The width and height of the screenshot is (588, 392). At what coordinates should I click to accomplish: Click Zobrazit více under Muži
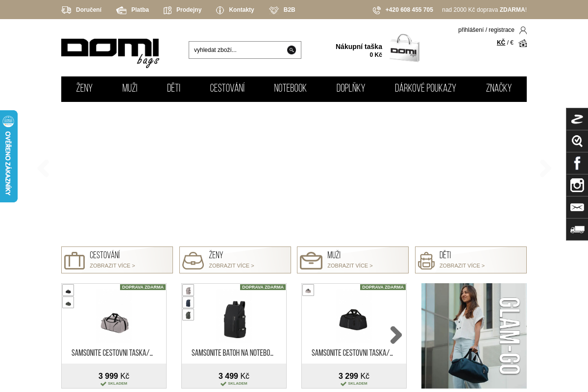coord(350,266)
